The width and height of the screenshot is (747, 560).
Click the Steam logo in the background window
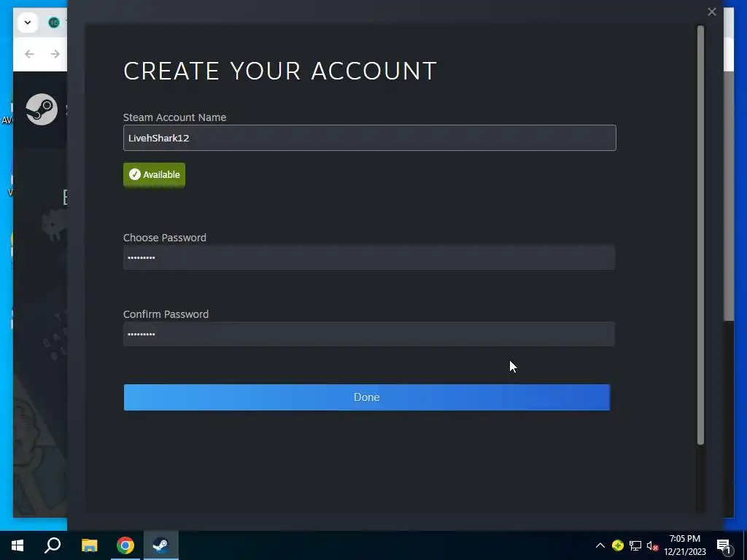click(x=42, y=109)
